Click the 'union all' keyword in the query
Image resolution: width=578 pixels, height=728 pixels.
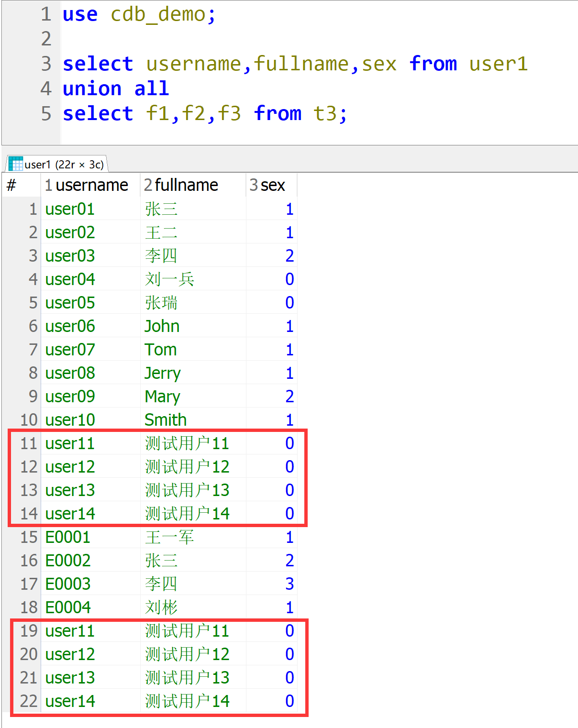click(x=116, y=89)
